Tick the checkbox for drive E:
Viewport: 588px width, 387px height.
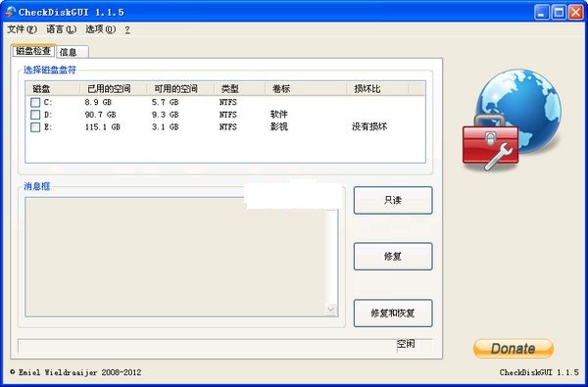point(35,127)
